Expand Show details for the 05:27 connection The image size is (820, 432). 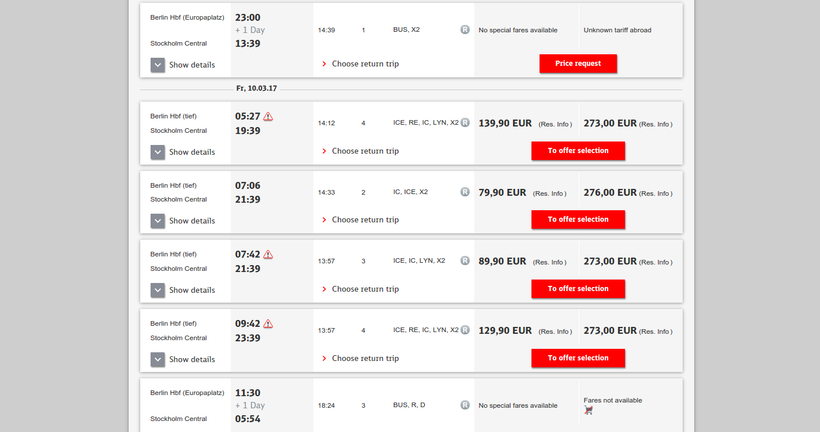158,152
